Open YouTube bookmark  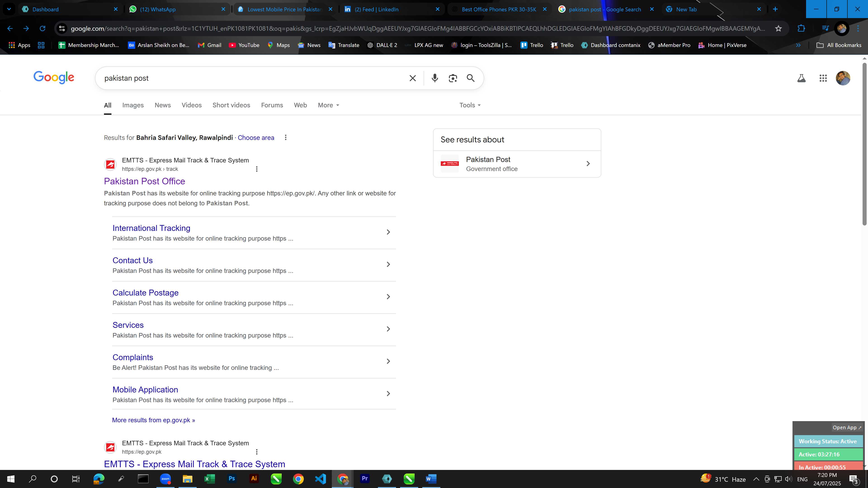(x=244, y=45)
